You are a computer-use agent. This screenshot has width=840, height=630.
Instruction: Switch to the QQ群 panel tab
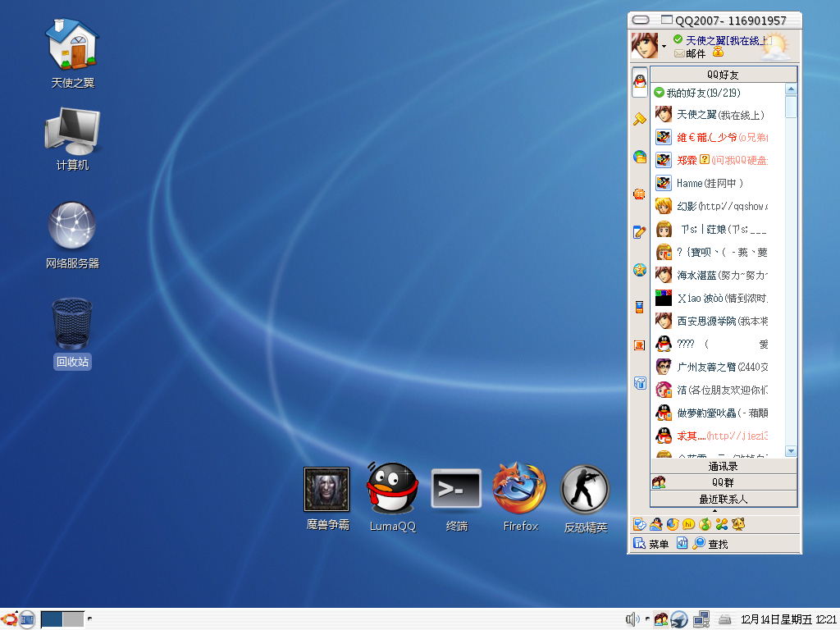(724, 482)
